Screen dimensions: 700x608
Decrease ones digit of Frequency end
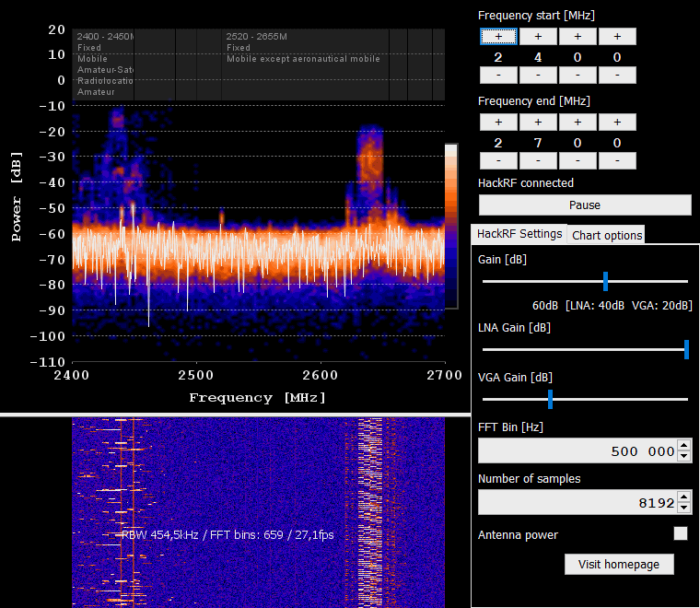click(617, 160)
